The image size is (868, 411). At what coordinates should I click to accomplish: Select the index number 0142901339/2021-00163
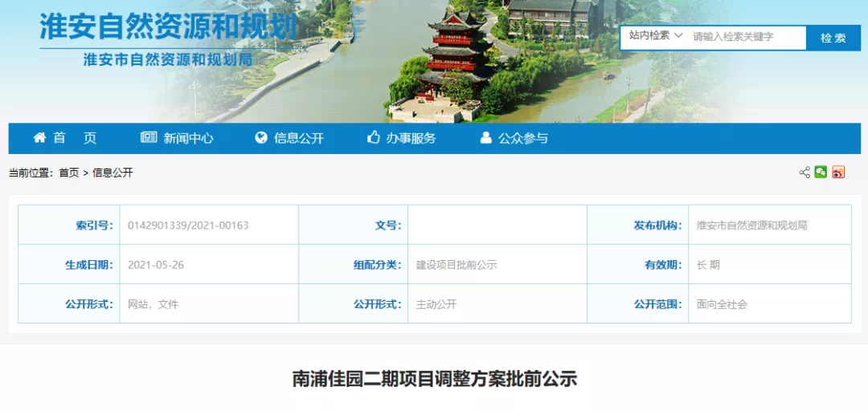coord(188,225)
